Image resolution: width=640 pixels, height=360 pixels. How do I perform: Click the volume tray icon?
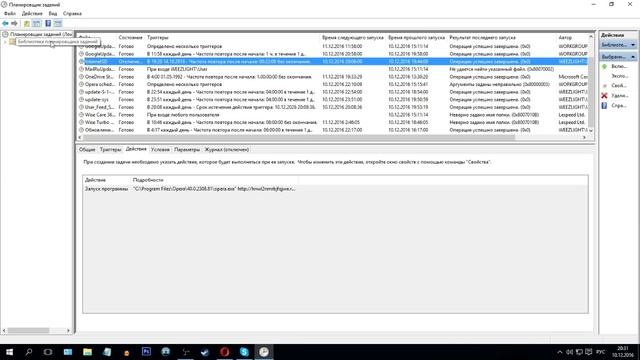click(x=569, y=352)
